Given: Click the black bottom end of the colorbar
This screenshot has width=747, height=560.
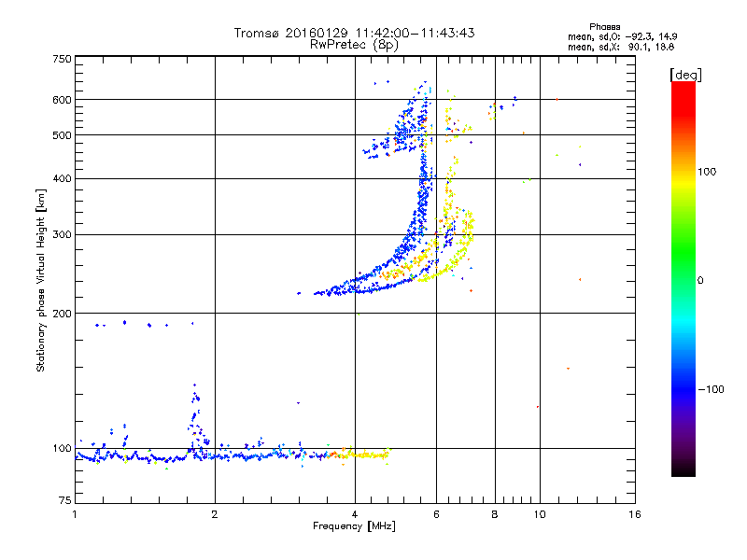Looking at the screenshot, I should [x=684, y=469].
